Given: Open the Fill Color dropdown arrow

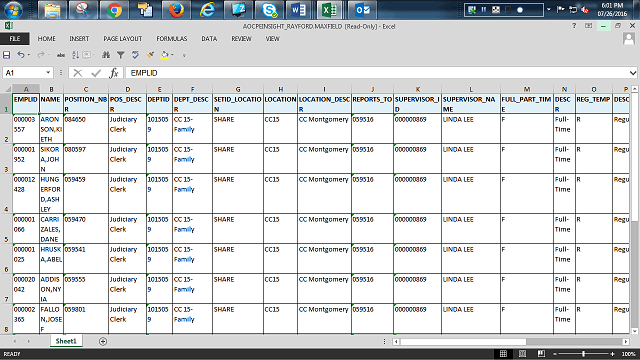Looking at the screenshot, I should [x=172, y=55].
